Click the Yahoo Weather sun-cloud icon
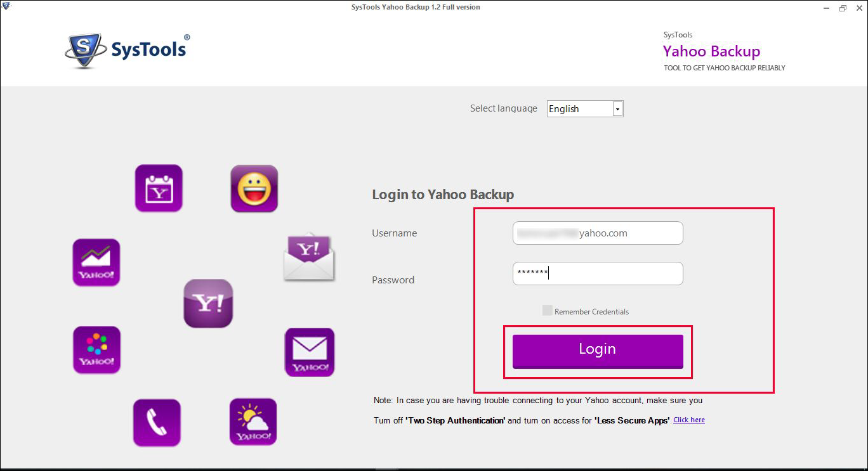868x471 pixels. (253, 422)
